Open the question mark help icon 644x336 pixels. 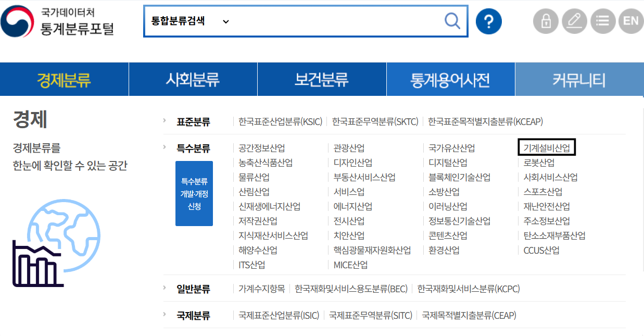488,21
